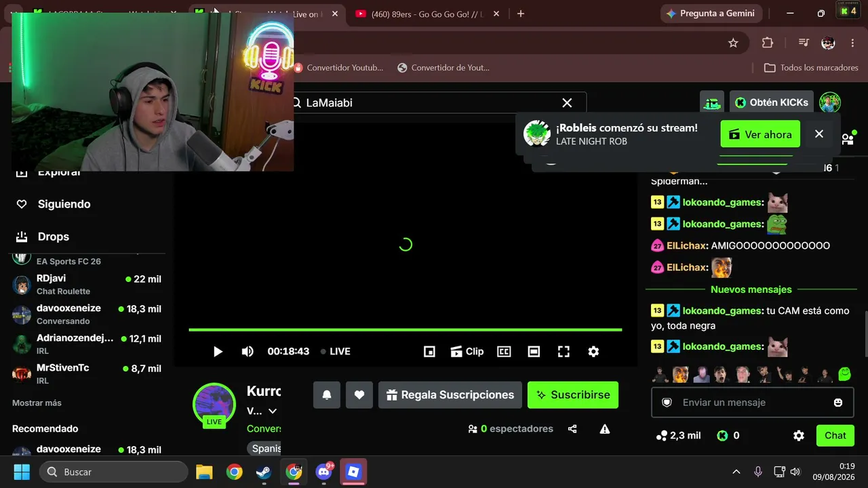Open the browser extensions puzzle icon
Screen dimensions: 868x488
[x=768, y=43]
